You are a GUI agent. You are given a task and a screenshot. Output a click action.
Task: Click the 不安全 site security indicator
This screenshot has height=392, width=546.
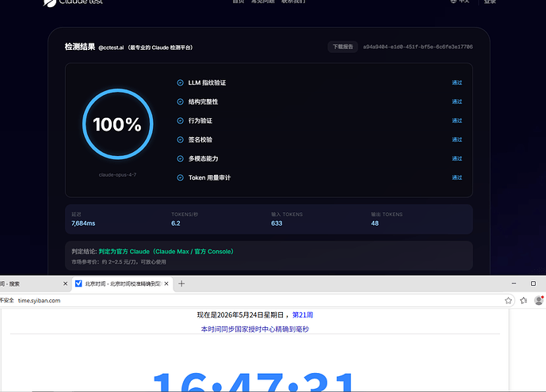pos(6,300)
